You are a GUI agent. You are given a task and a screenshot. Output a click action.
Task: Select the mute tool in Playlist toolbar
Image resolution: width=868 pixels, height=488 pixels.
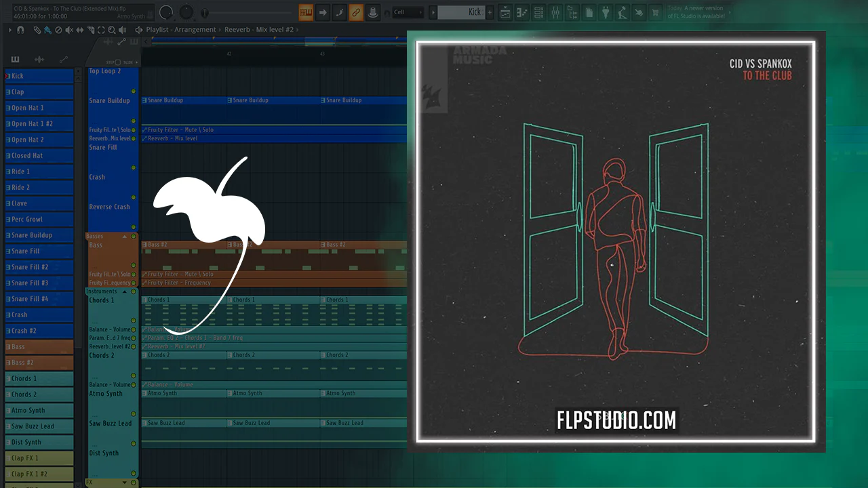point(68,30)
